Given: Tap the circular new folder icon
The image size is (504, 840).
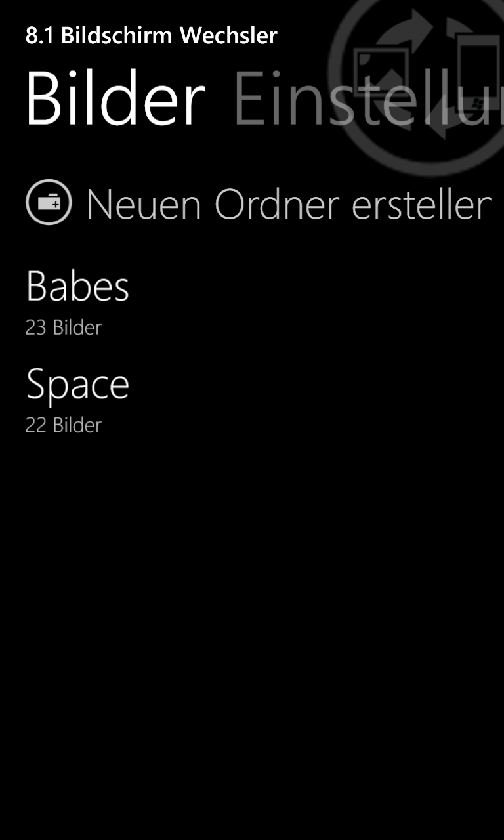Looking at the screenshot, I should [x=49, y=203].
